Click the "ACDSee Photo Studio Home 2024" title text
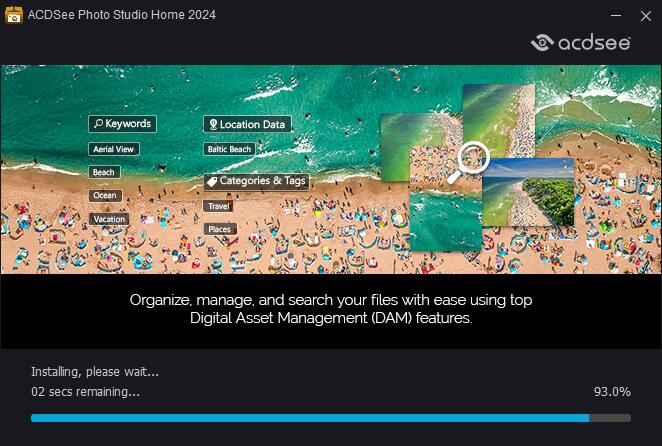Screen dimensions: 662x446 [x=122, y=15]
